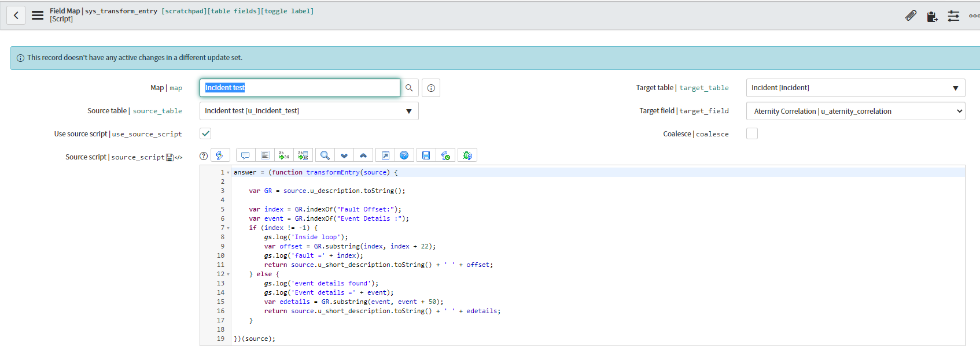The width and height of the screenshot is (980, 349).
Task: Check script syntax with green check icon
Action: (445, 155)
